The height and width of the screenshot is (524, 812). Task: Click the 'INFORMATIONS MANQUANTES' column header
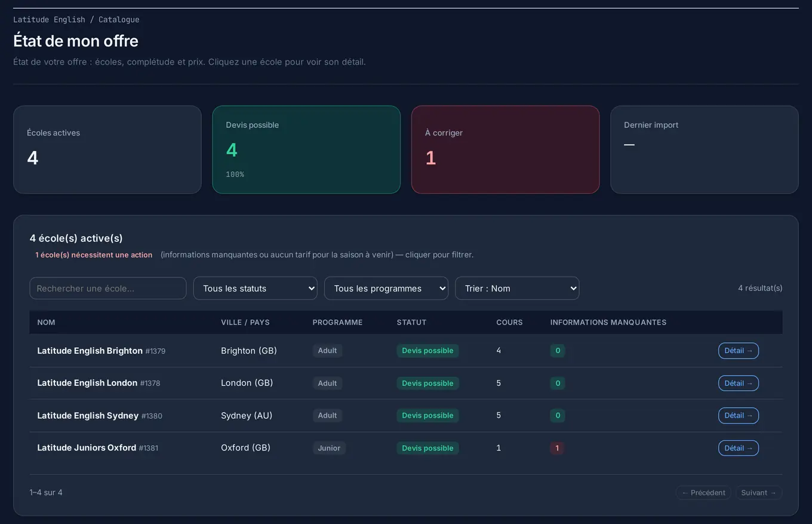click(608, 323)
